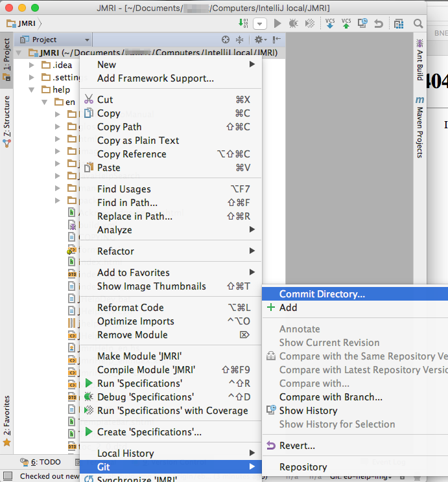Click the Run button in toolbar

[x=277, y=24]
